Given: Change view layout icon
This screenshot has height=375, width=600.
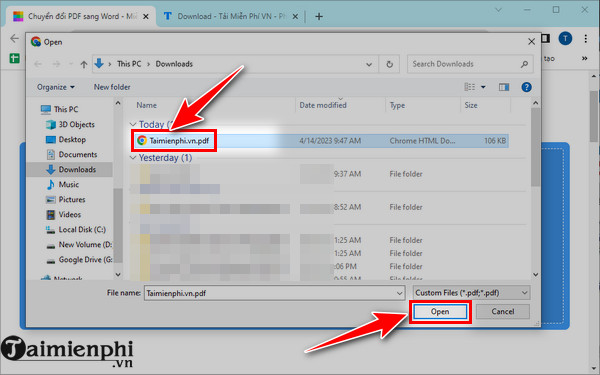Looking at the screenshot, I should pyautogui.click(x=470, y=87).
